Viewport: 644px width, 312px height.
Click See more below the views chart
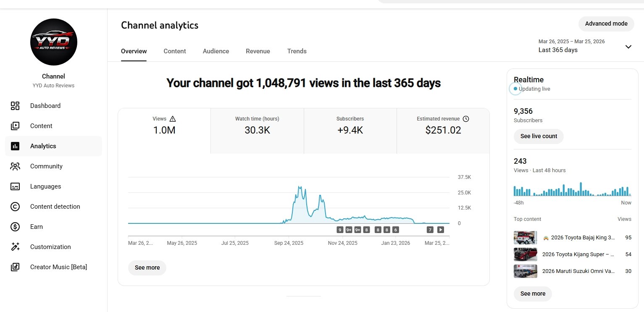point(147,267)
